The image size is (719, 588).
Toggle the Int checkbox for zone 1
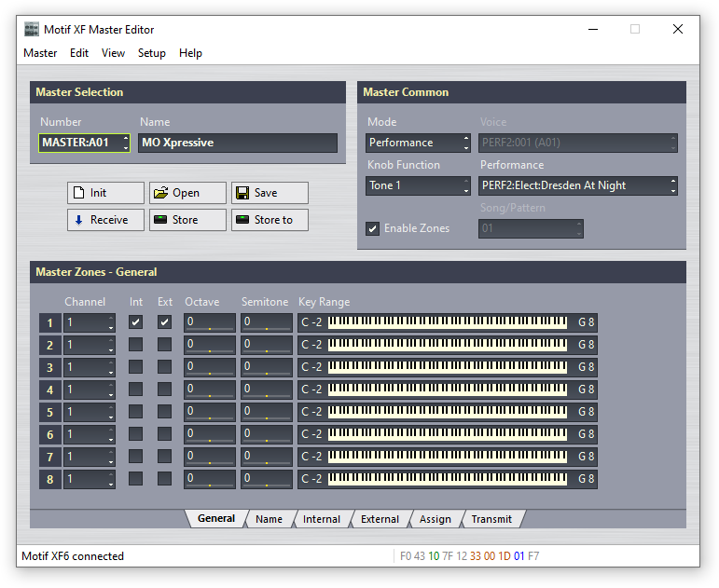[x=136, y=322]
